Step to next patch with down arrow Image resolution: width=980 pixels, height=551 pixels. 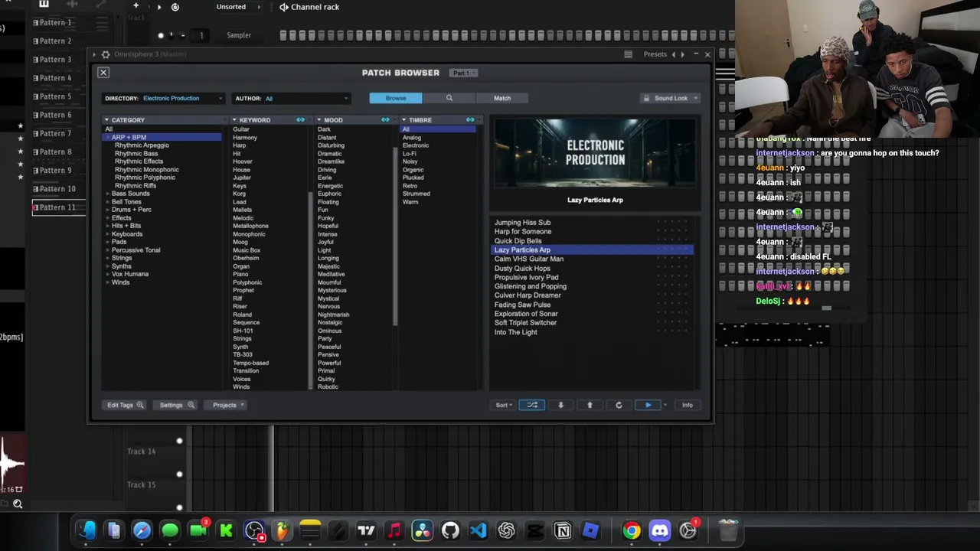tap(560, 405)
